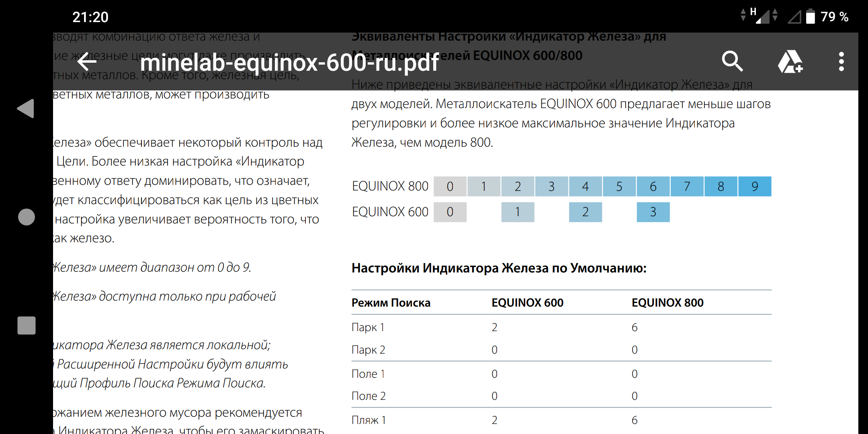Tap the Add to Drive icon

point(790,61)
